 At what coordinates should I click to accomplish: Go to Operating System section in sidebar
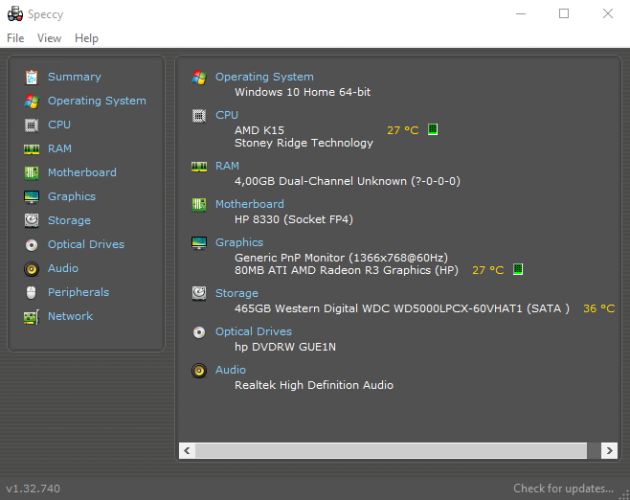[x=97, y=101]
